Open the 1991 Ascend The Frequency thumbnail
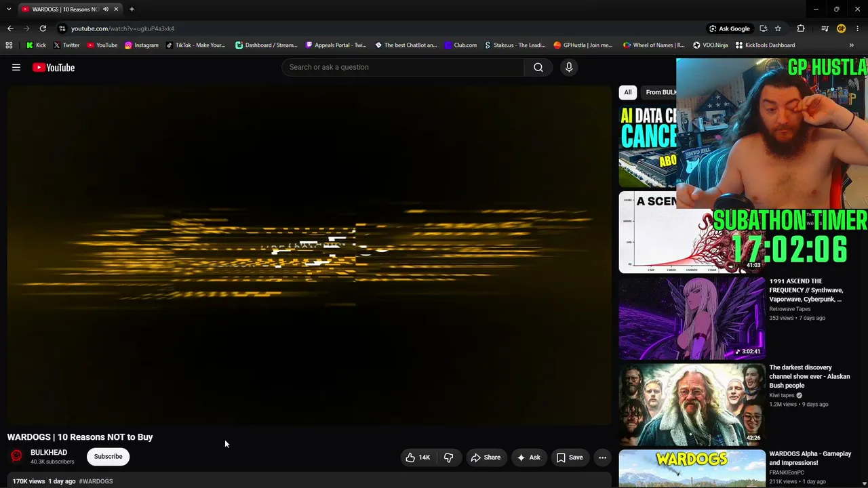The width and height of the screenshot is (868, 488). tap(692, 318)
